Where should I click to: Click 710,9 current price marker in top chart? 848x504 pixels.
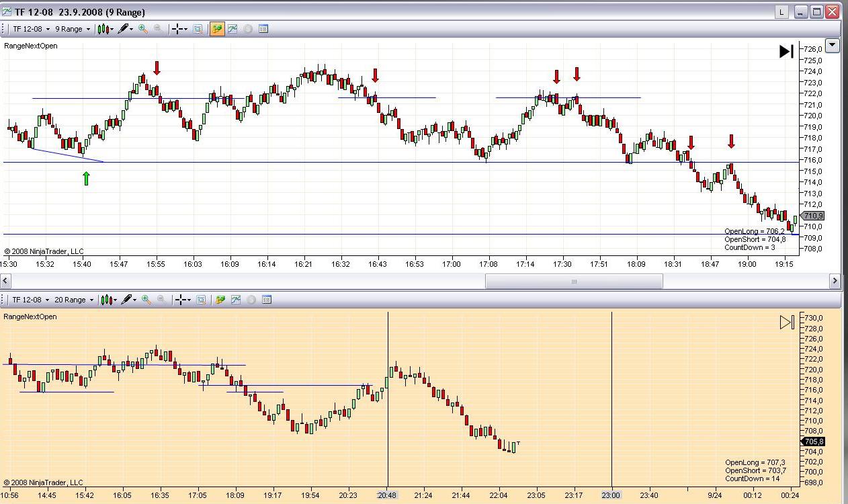tap(813, 216)
